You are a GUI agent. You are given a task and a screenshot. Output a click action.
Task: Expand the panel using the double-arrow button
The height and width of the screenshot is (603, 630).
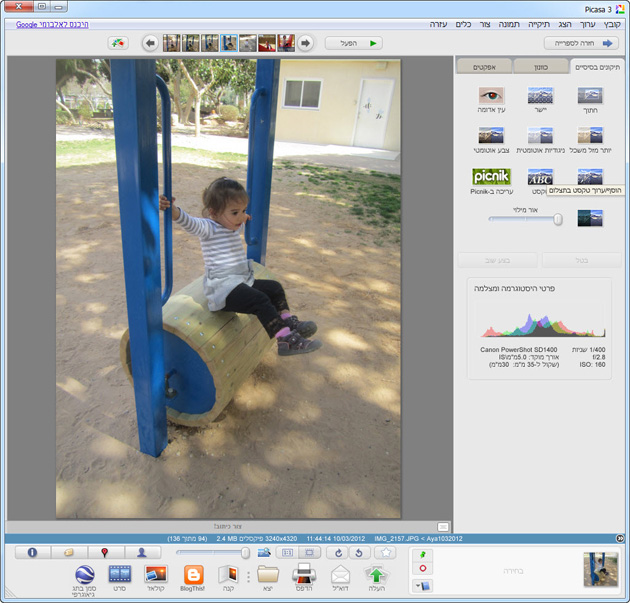620,538
